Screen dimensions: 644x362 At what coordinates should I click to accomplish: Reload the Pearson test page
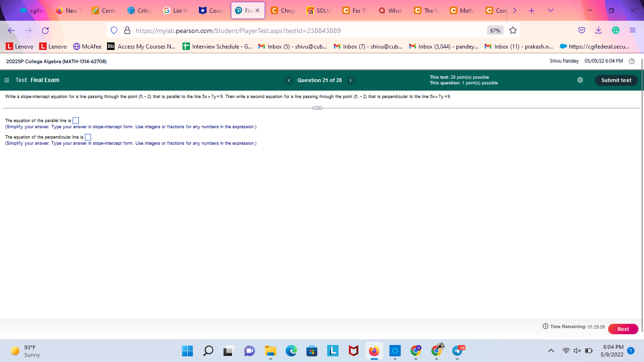tap(45, 31)
